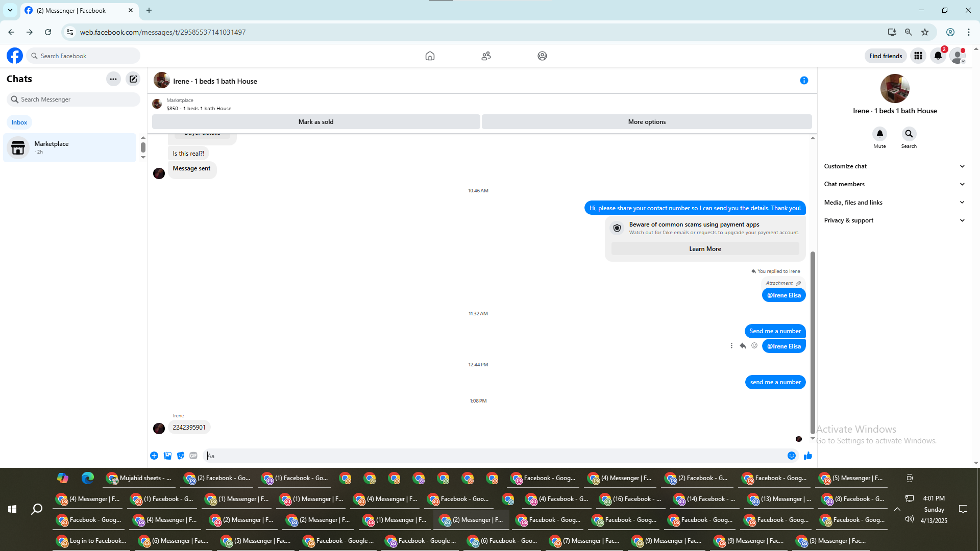Click the GIF picker icon
980x551 pixels.
point(193,456)
